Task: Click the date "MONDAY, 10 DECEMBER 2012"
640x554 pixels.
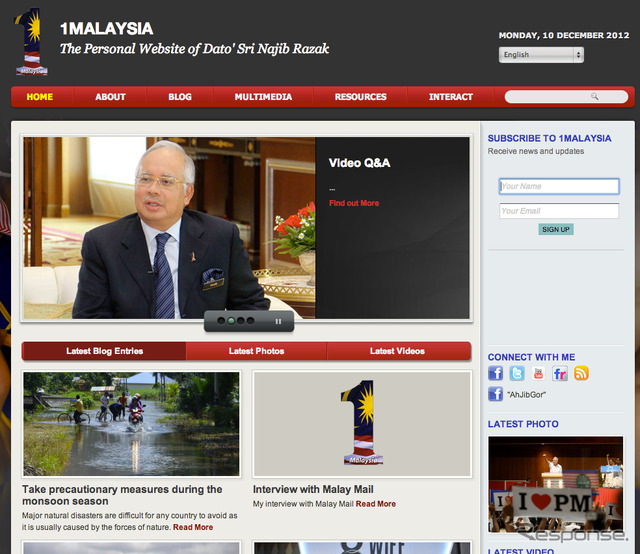Action: [x=564, y=36]
